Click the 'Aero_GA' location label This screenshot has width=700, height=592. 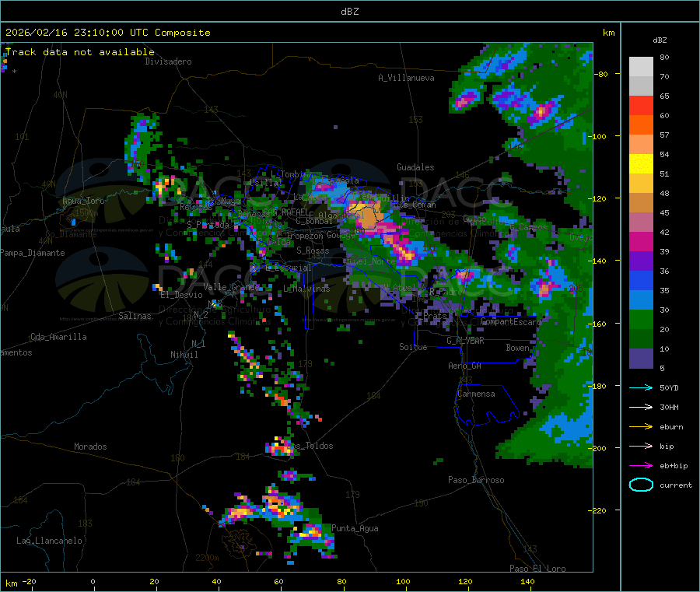464,366
